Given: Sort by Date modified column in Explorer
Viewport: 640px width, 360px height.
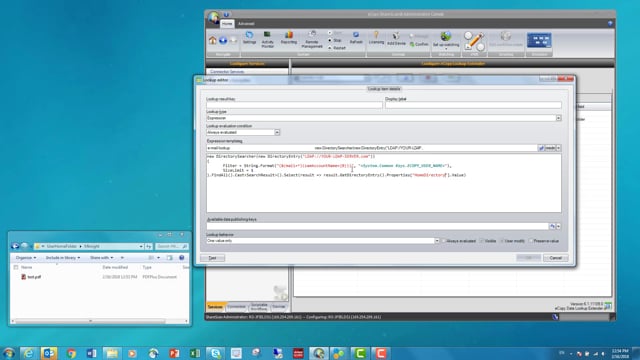Looking at the screenshot, I should [115, 267].
